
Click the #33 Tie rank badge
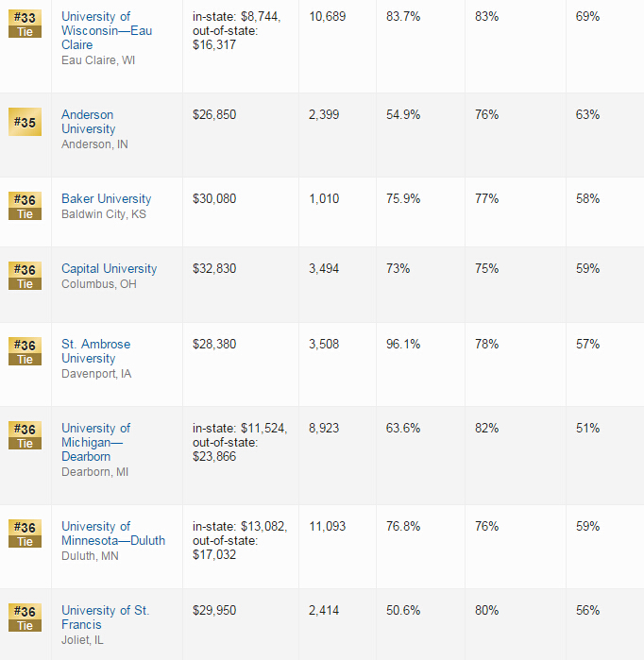point(25,24)
